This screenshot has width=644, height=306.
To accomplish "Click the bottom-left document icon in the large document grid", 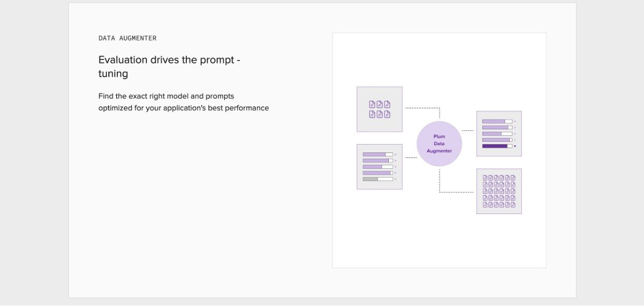I will click(485, 205).
